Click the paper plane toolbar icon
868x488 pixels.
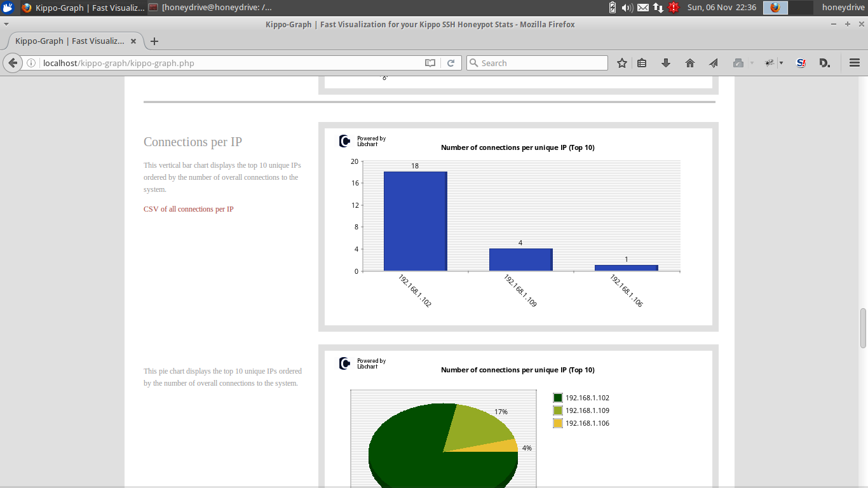click(x=714, y=63)
